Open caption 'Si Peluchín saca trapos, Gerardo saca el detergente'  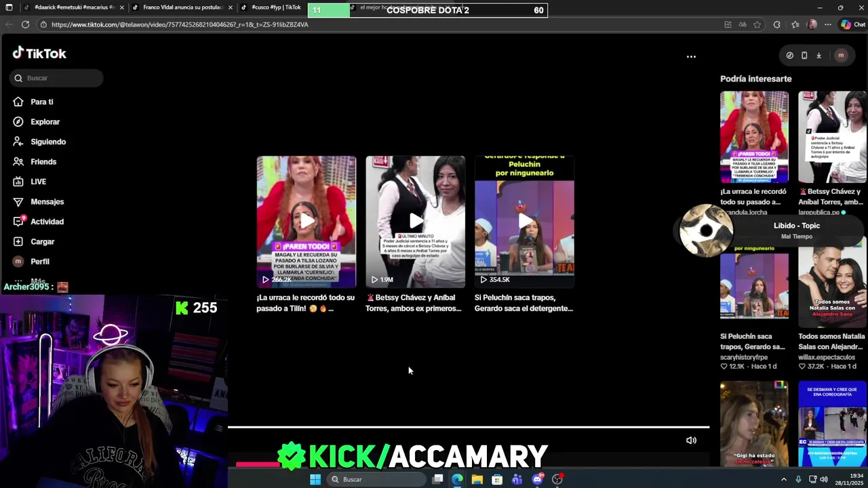[524, 303]
